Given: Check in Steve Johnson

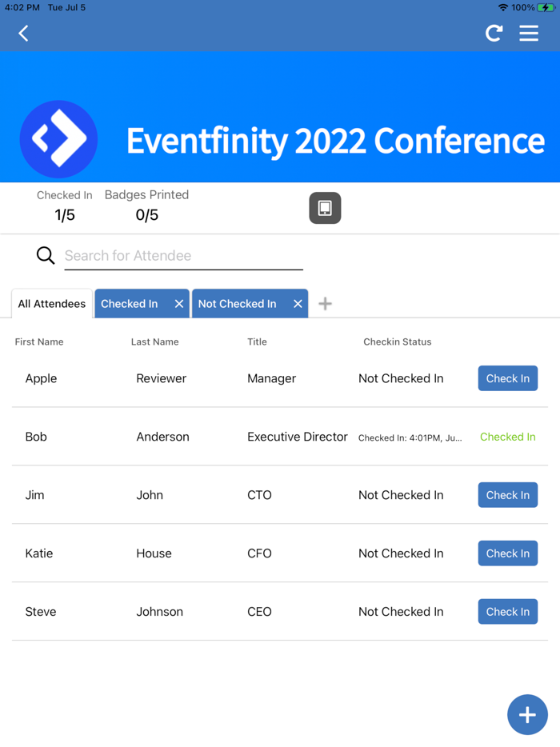Looking at the screenshot, I should 507,611.
